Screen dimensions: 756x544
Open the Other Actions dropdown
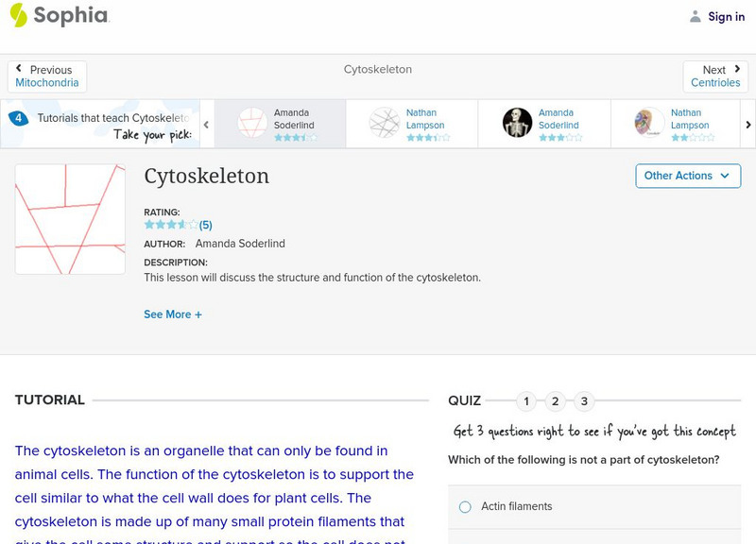coord(687,176)
